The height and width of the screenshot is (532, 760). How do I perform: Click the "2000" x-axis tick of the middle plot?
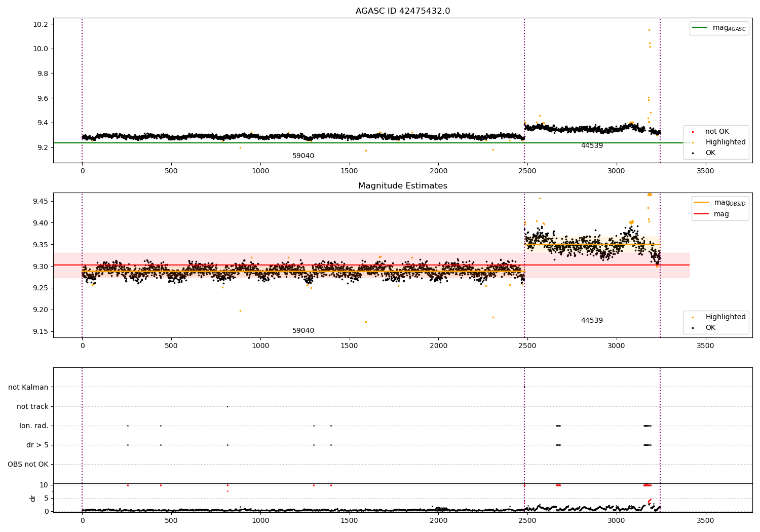click(438, 346)
